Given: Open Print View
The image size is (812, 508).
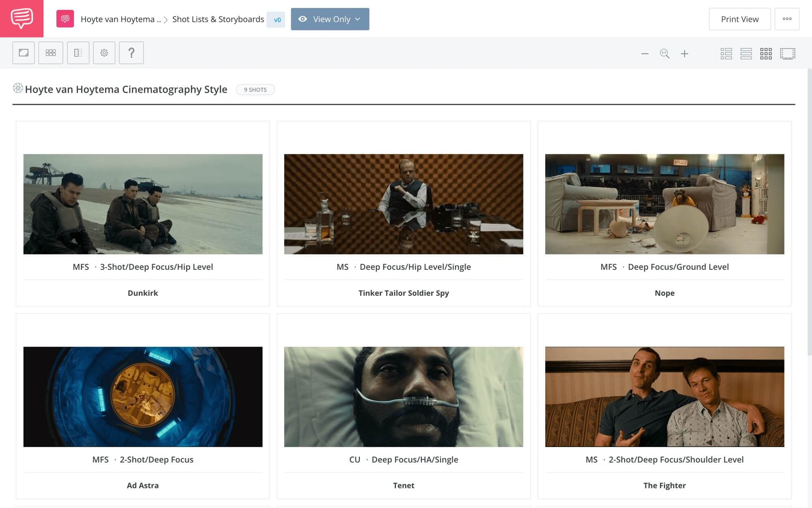Looking at the screenshot, I should (x=740, y=19).
